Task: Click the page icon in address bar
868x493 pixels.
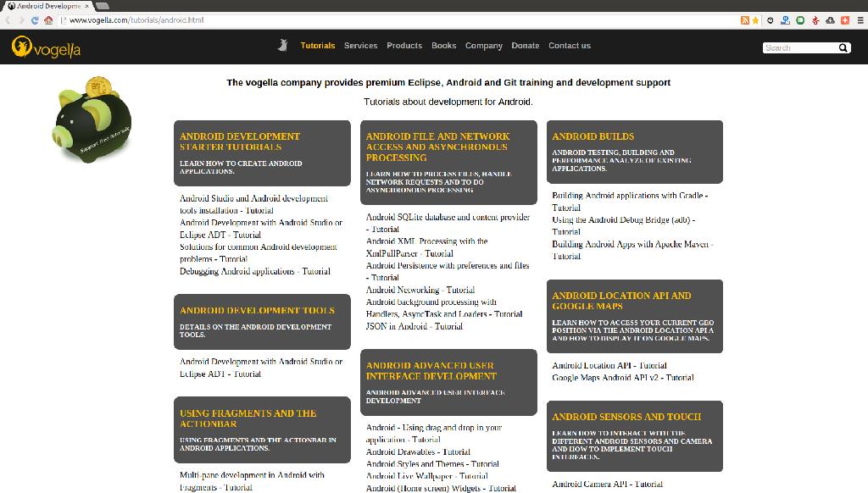Action: 63,20
